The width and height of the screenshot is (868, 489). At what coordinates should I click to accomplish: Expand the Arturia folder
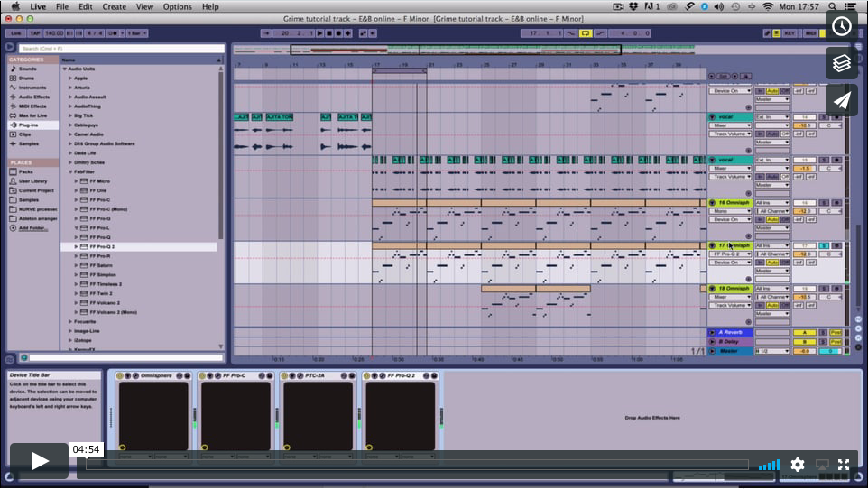coord(70,88)
